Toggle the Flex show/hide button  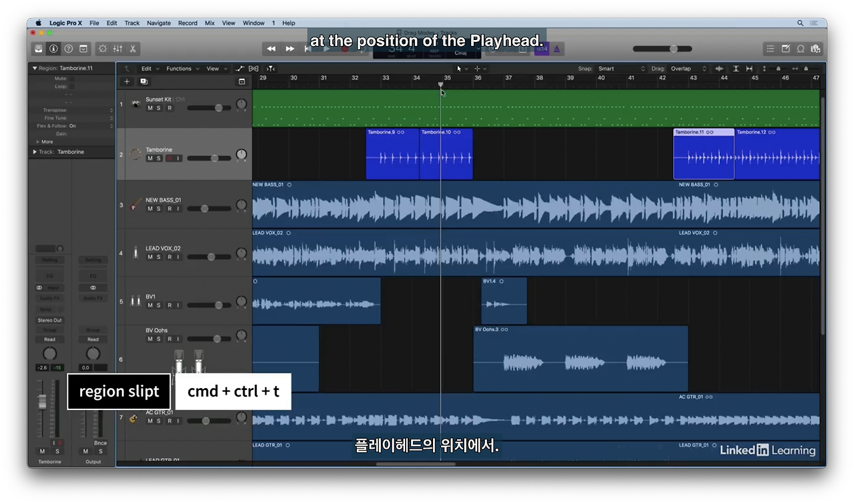(x=254, y=69)
